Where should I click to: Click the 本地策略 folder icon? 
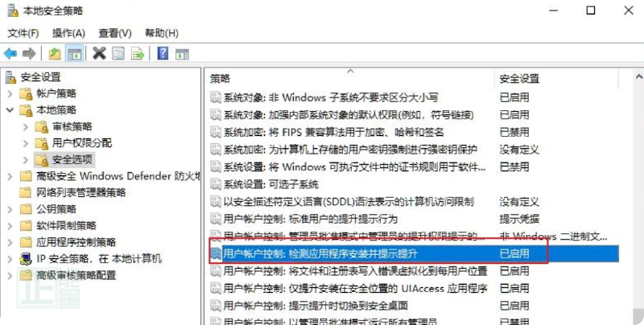pyautogui.click(x=26, y=110)
